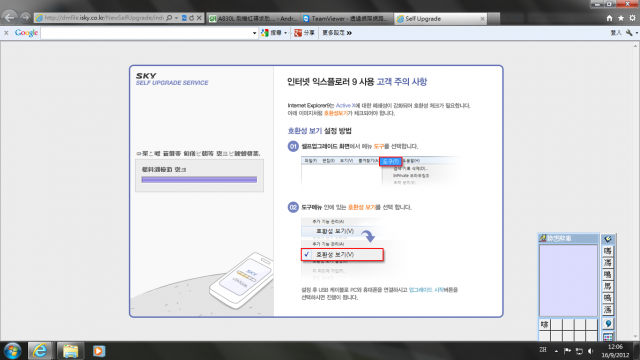The width and height of the screenshot is (640, 360).
Task: Show hidden tray icons arrow
Action: point(556,351)
